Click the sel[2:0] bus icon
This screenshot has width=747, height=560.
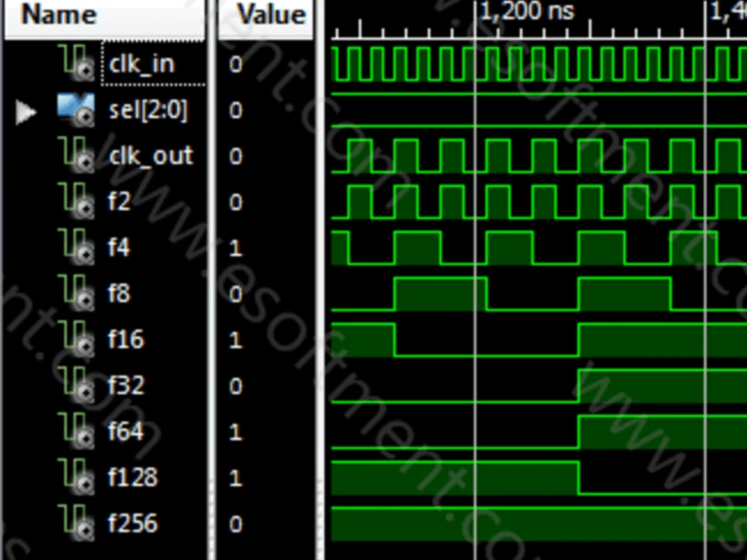[76, 110]
